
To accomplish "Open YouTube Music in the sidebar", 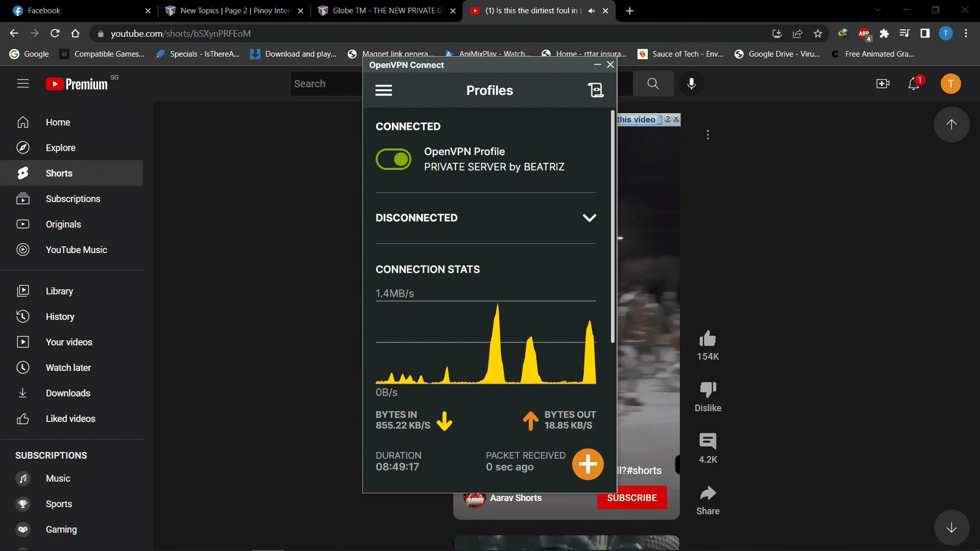I will [x=71, y=250].
